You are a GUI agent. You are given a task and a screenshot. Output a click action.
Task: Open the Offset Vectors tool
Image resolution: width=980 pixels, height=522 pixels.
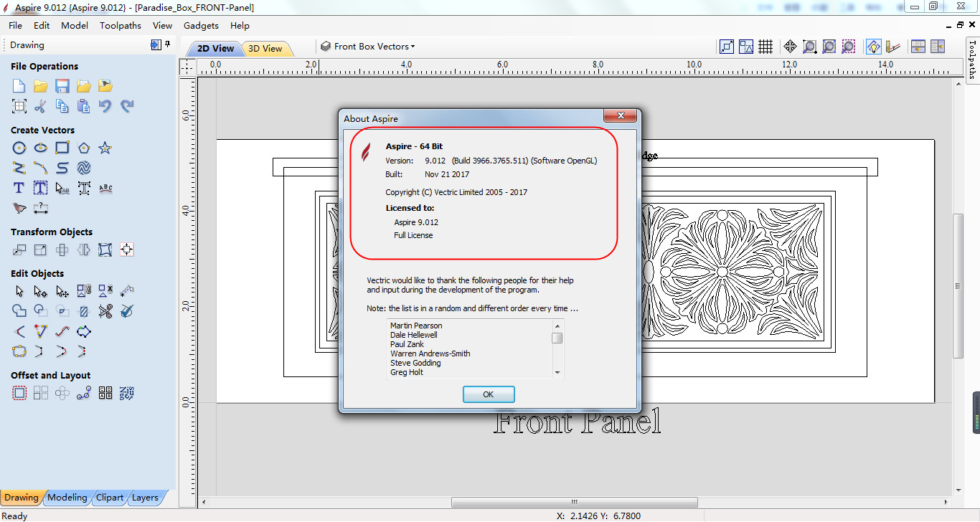click(x=19, y=393)
